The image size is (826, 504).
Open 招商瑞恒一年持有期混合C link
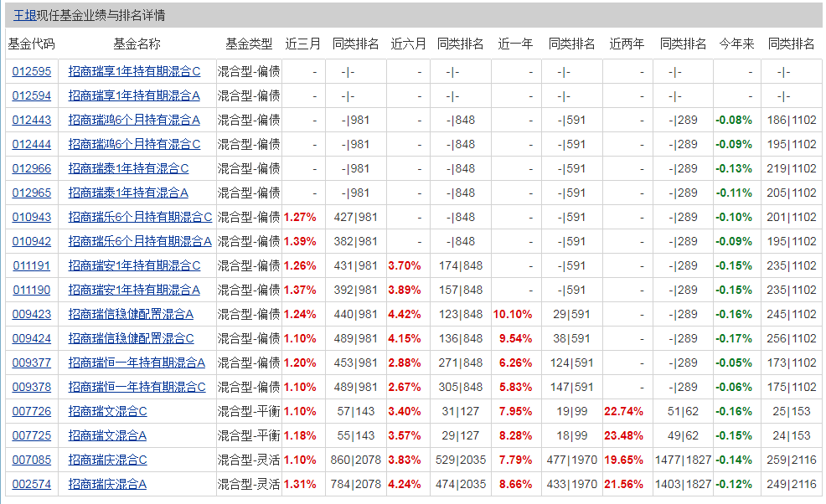(x=137, y=388)
